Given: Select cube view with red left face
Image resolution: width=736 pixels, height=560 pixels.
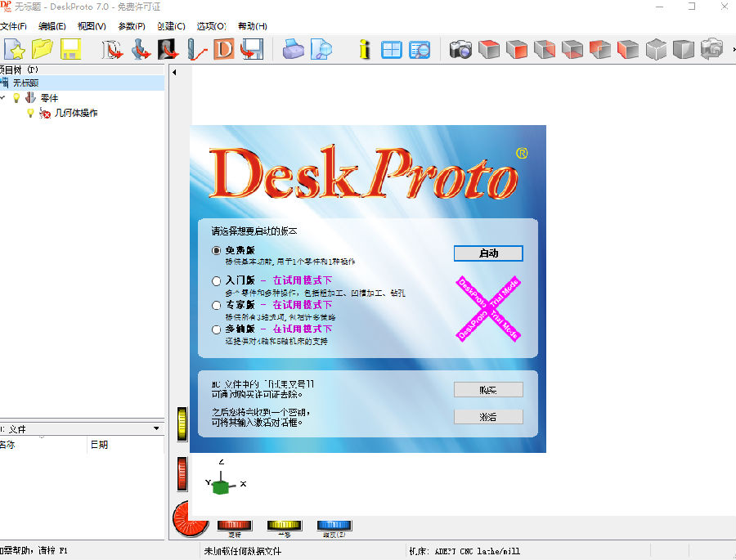Looking at the screenshot, I should pos(628,49).
